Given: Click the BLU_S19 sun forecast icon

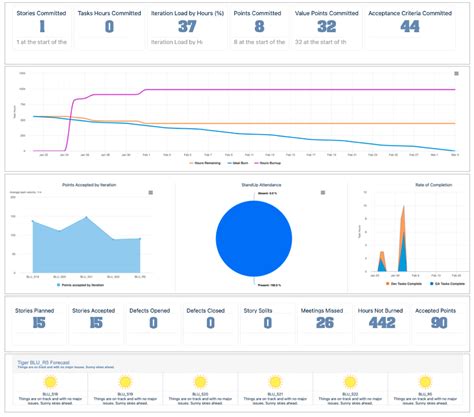Looking at the screenshot, I should coord(125,382).
